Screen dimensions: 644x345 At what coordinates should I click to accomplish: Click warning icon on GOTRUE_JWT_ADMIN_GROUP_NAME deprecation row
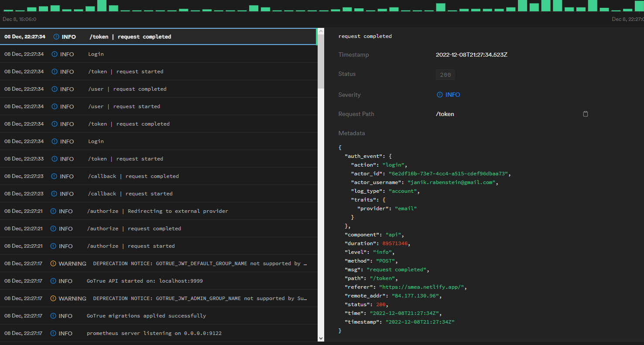click(53, 298)
